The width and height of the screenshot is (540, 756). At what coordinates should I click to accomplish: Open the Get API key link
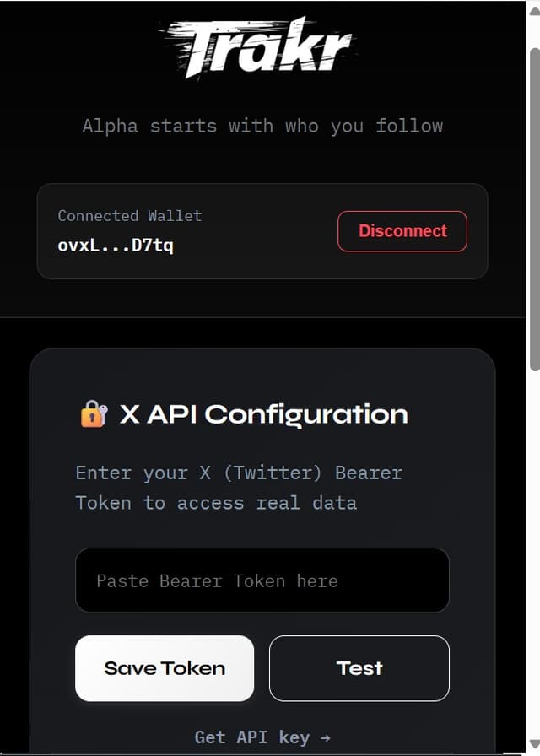pyautogui.click(x=262, y=737)
